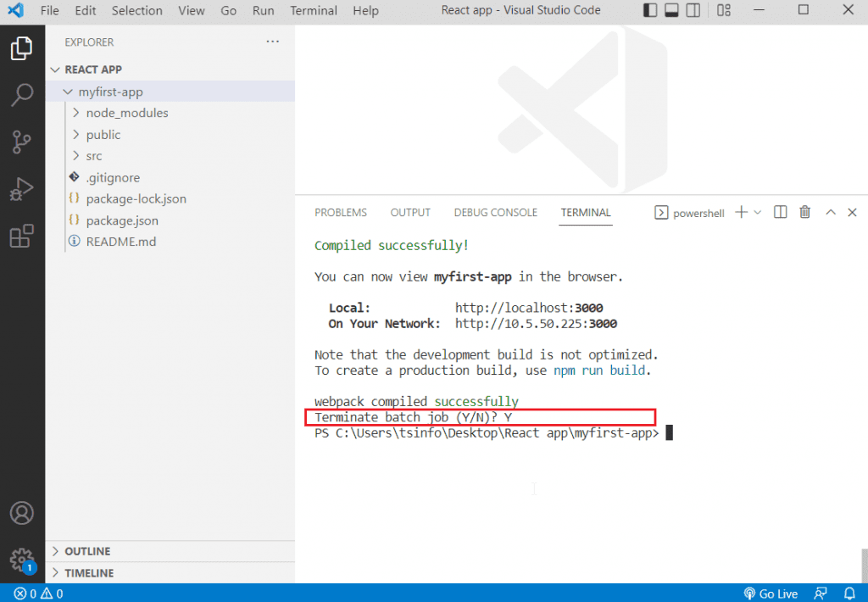Open the View menu
This screenshot has width=868, height=602.
191,10
